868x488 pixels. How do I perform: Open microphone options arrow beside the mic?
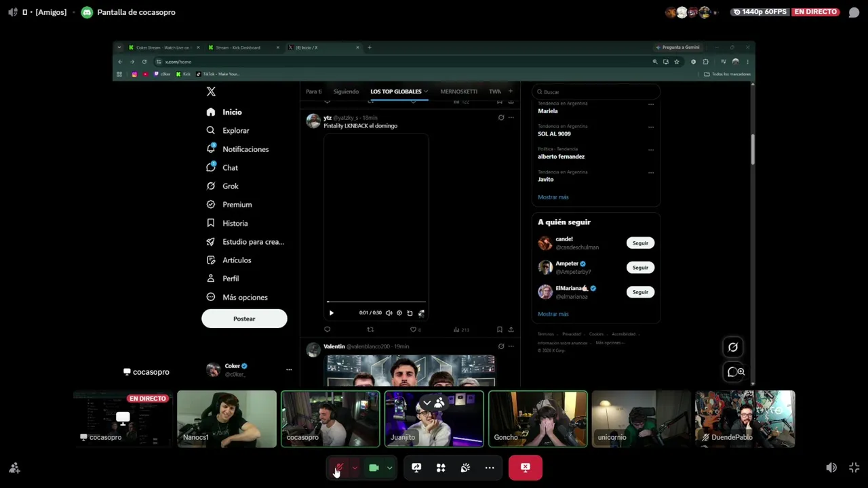point(354,468)
